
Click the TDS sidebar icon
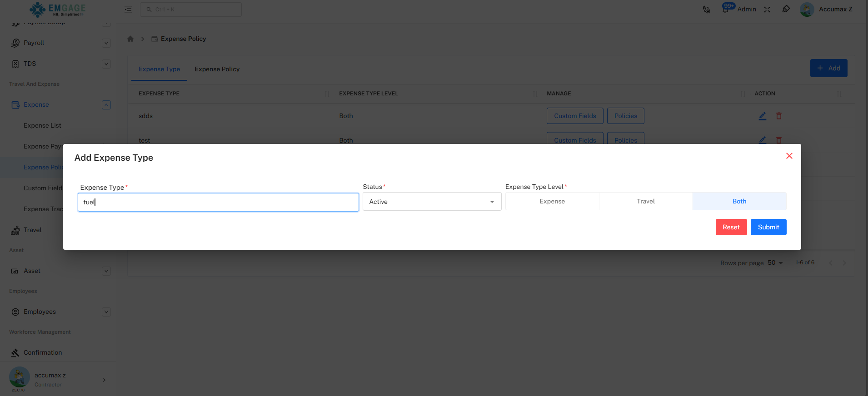click(x=15, y=64)
